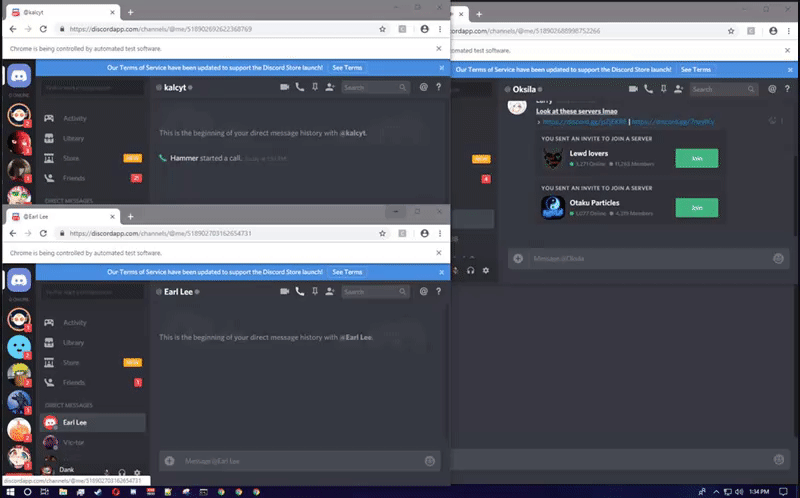Bookmark page star in kalcyt window
Viewport: 800px width, 498px height.
(382, 29)
